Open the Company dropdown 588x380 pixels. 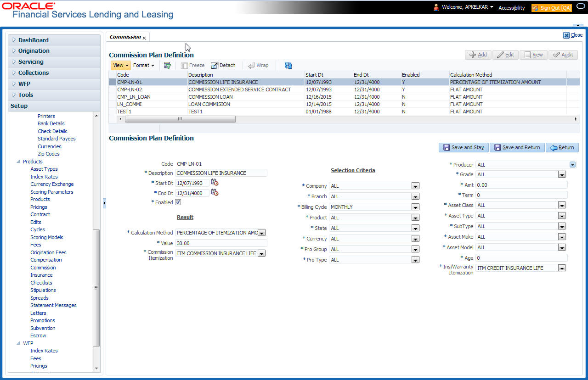click(415, 186)
